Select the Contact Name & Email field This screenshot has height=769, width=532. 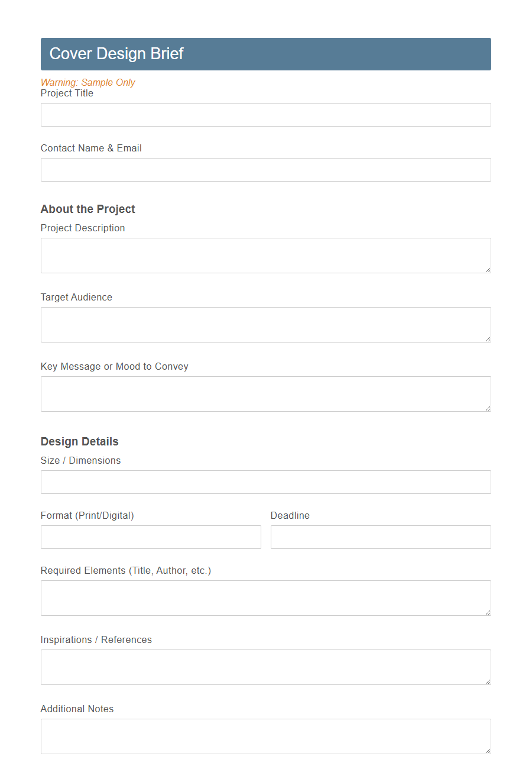(x=265, y=170)
